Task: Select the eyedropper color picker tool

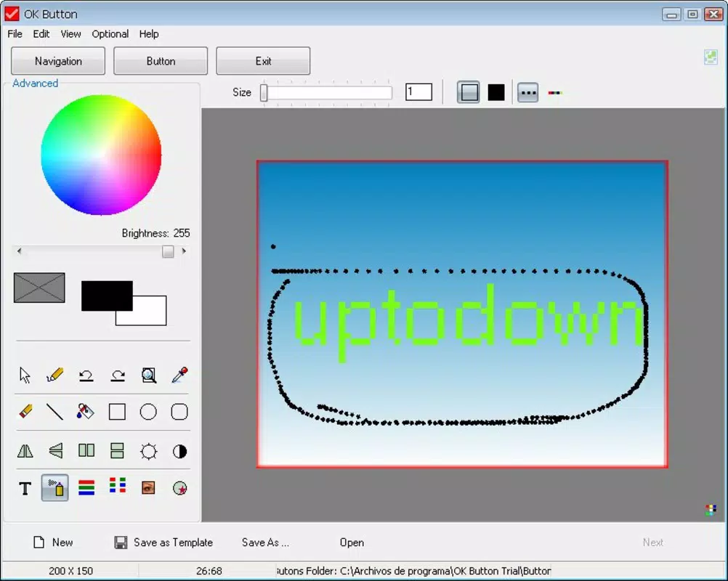Action: point(179,375)
